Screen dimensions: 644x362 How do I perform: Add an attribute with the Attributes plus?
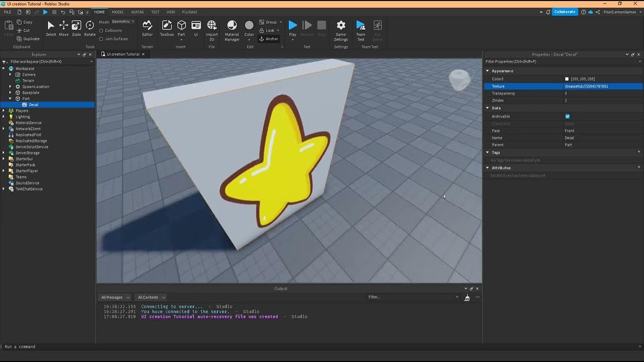(639, 167)
